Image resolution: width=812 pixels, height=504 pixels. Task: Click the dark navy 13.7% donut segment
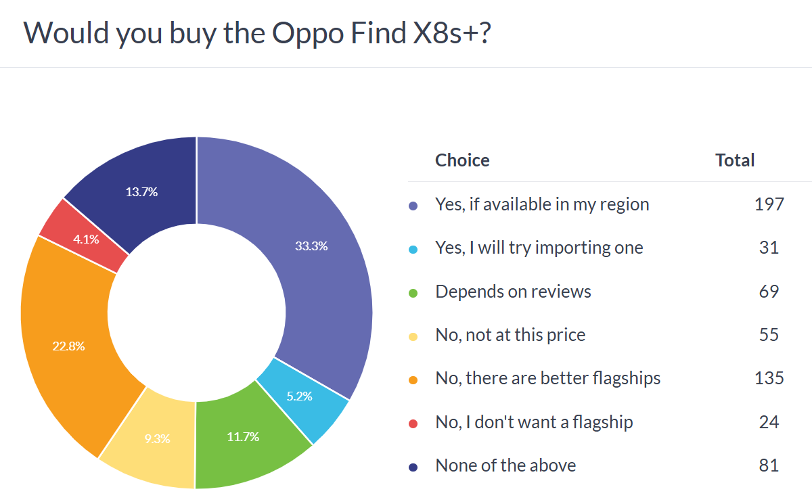(x=141, y=191)
